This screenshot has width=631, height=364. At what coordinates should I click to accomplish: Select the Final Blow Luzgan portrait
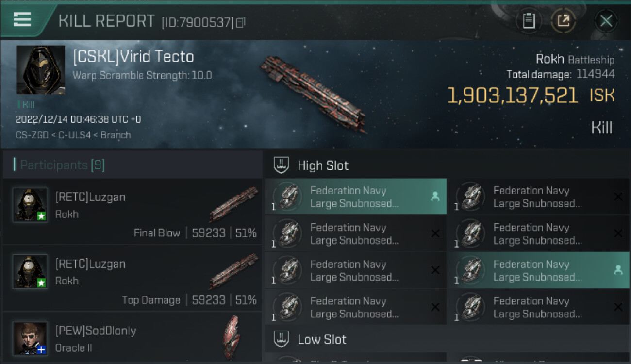point(30,205)
